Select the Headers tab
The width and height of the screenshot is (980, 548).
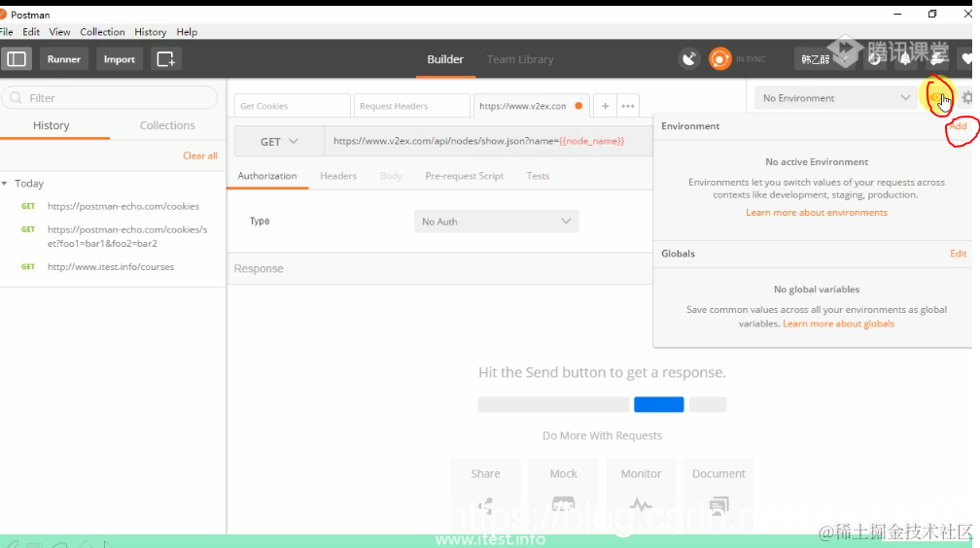[x=338, y=176]
